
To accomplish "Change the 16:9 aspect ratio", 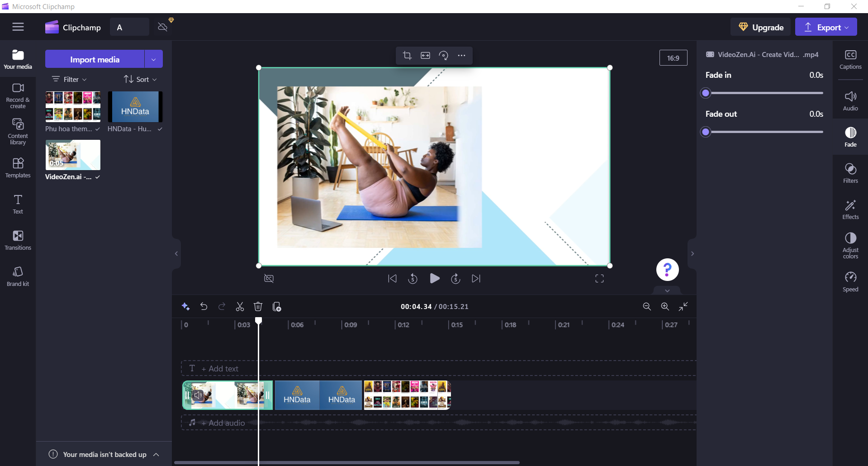I will click(x=673, y=58).
